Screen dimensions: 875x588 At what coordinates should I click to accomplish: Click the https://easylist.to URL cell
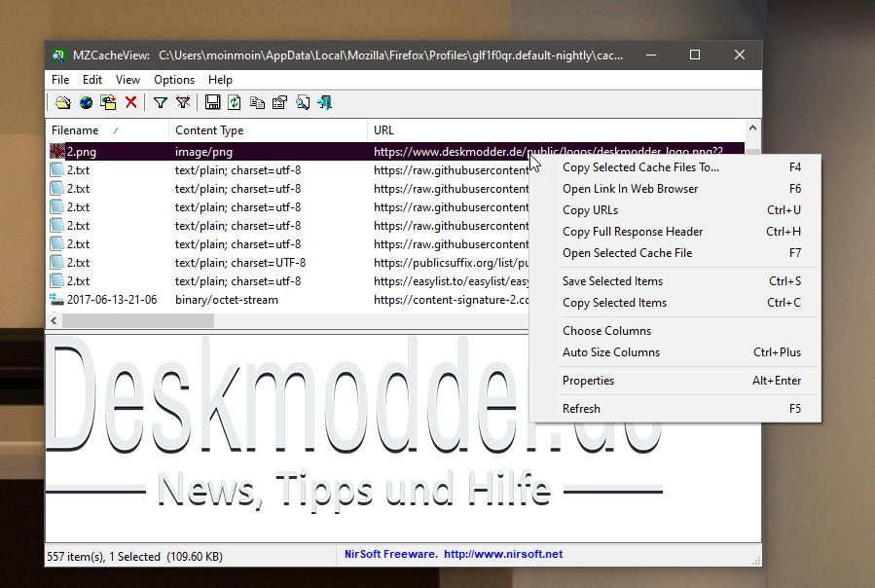coord(451,281)
